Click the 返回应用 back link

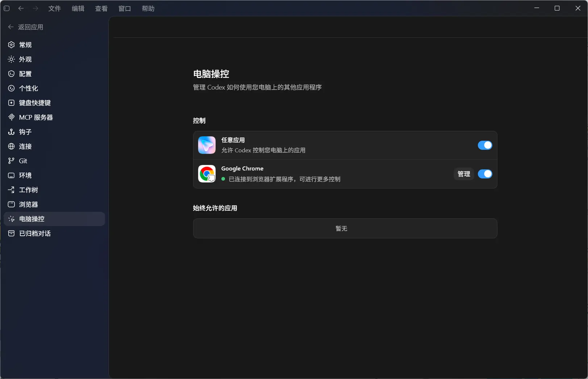26,27
